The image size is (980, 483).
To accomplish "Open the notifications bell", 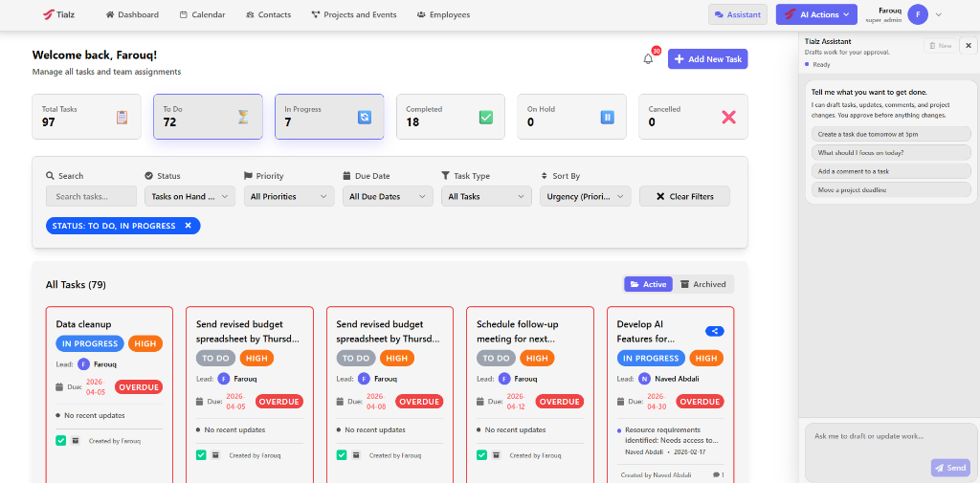I will coord(648,59).
